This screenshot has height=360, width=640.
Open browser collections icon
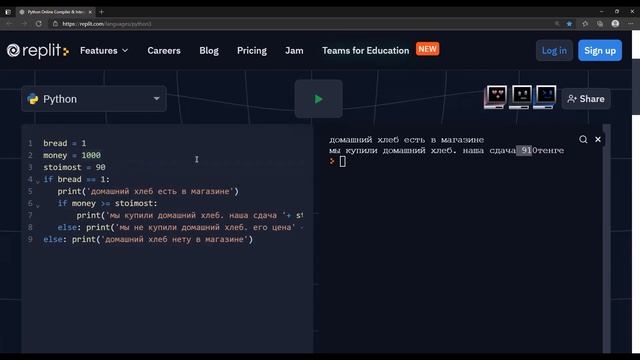click(x=600, y=24)
